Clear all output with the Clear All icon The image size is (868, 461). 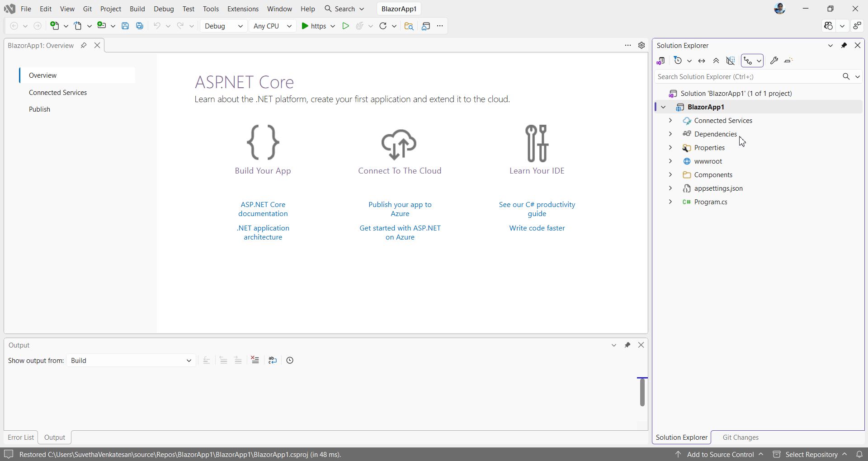pyautogui.click(x=255, y=360)
